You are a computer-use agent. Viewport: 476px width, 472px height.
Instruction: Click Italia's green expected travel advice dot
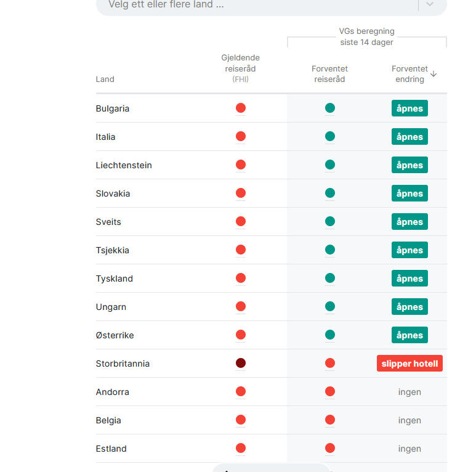click(330, 137)
